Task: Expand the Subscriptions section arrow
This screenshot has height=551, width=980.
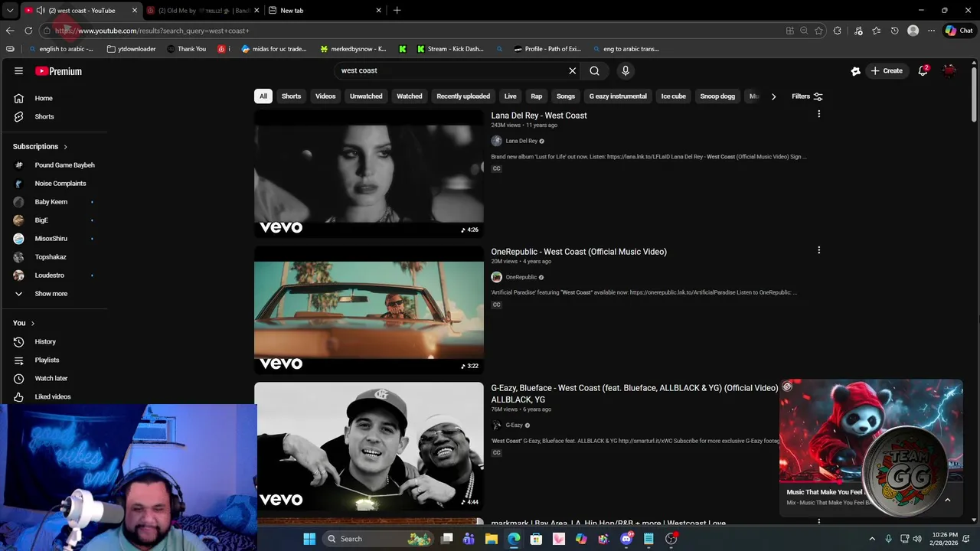Action: (x=65, y=147)
